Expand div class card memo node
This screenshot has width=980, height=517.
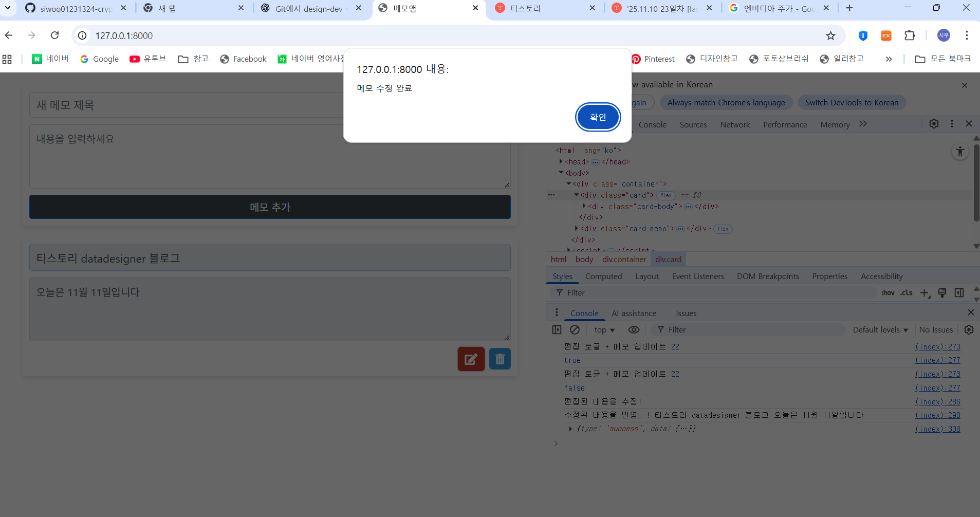(576, 228)
